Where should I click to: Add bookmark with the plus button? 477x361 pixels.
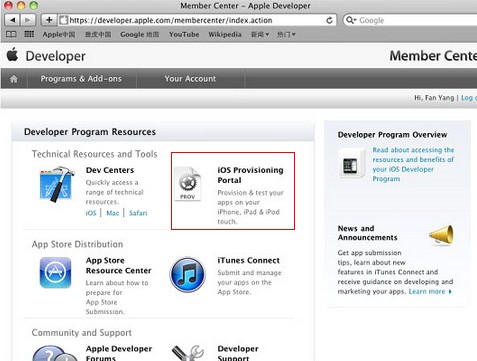[49, 20]
